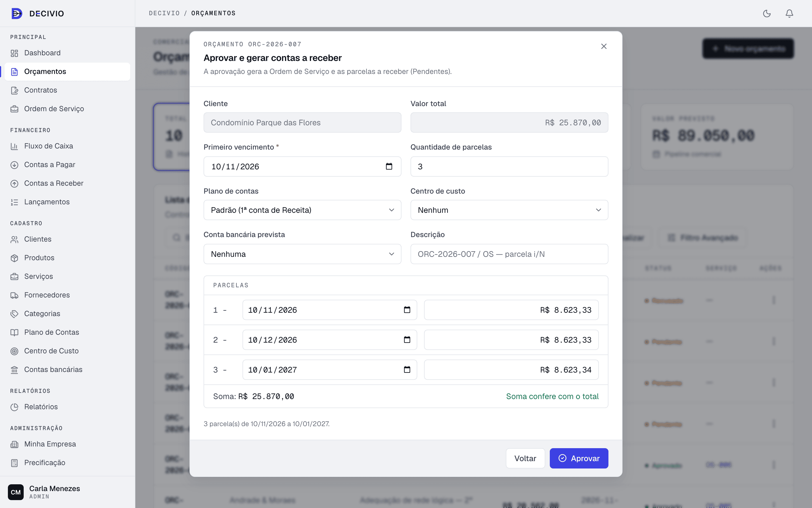812x508 pixels.
Task: Open calendar picker for parcela 1 date
Action: [407, 310]
